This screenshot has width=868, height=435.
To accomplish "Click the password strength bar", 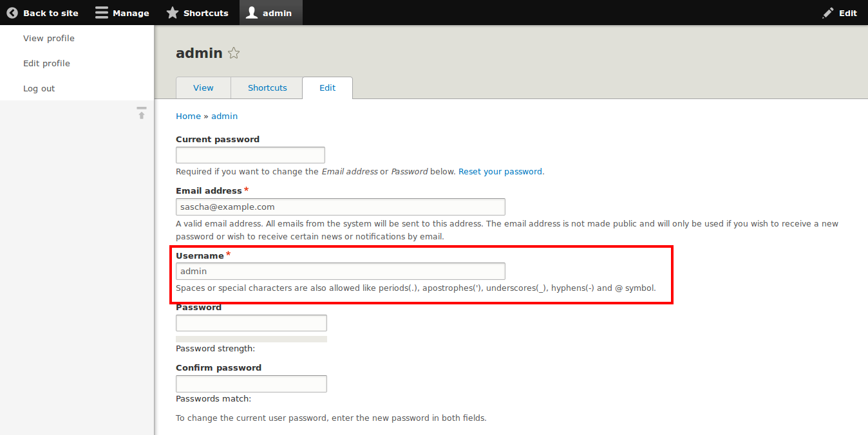I will click(x=251, y=338).
